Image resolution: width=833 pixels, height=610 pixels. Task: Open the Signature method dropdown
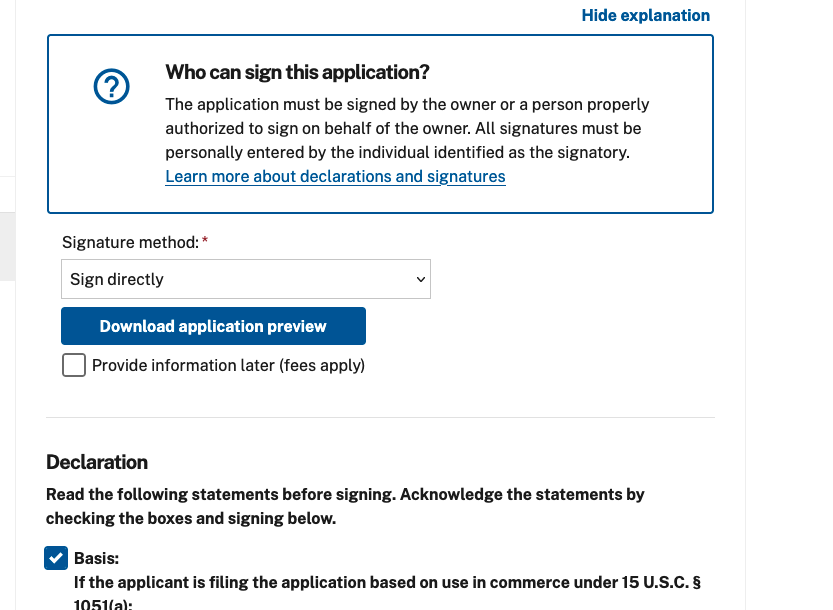[245, 279]
